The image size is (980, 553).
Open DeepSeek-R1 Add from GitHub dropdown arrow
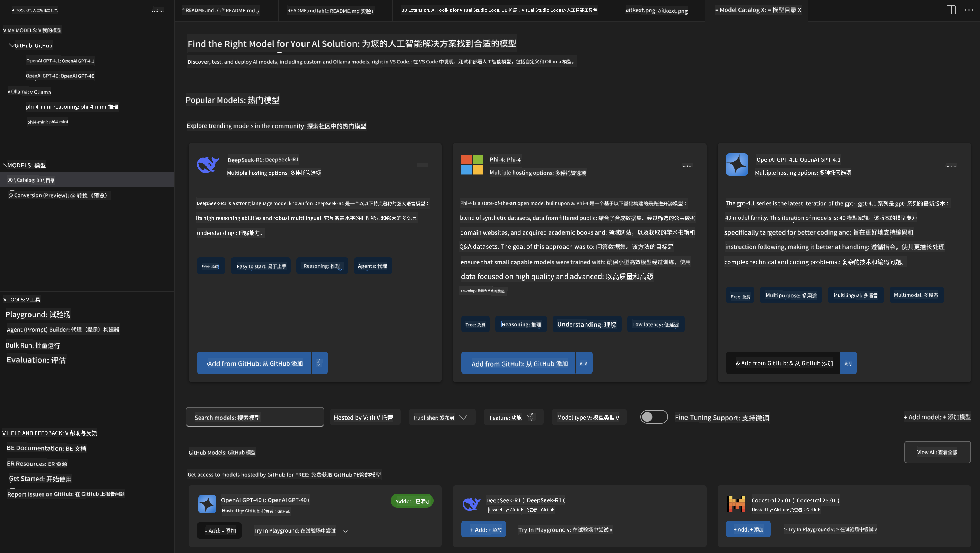319,363
